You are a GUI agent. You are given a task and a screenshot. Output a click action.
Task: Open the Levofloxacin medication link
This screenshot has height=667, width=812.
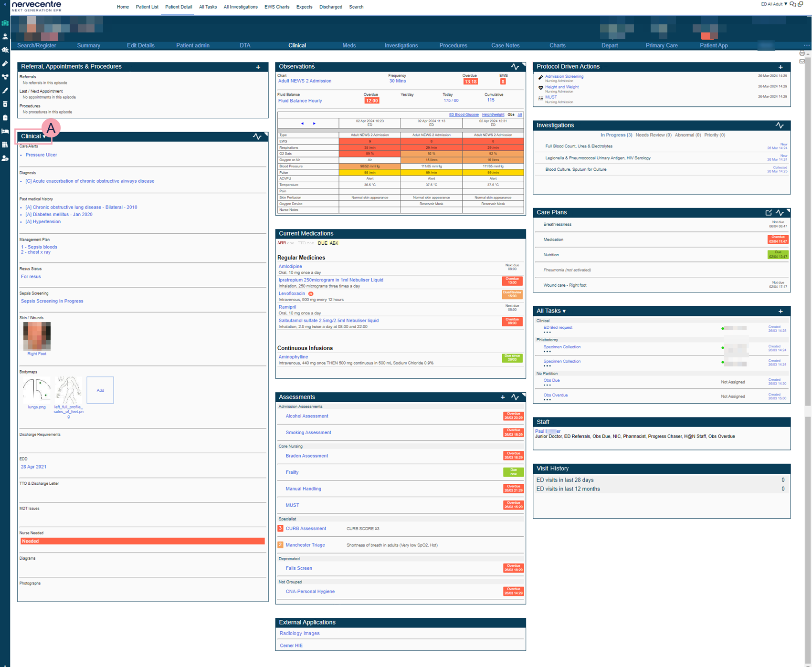coord(292,294)
